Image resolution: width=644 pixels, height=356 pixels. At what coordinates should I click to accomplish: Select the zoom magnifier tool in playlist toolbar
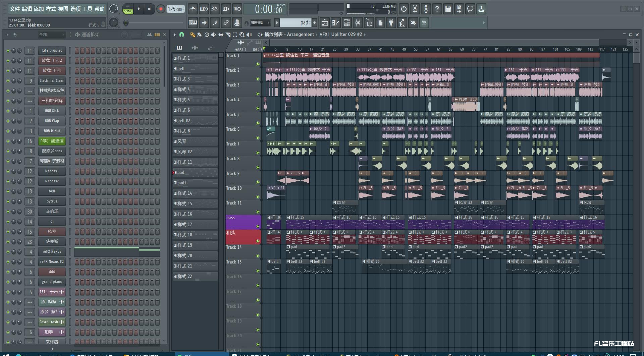pos(242,35)
